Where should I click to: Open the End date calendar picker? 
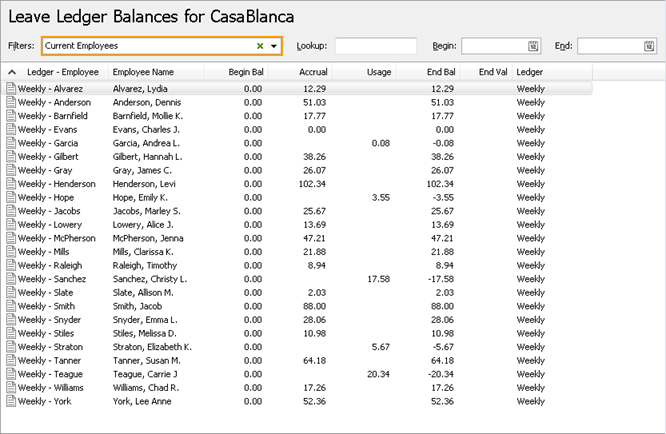click(649, 46)
